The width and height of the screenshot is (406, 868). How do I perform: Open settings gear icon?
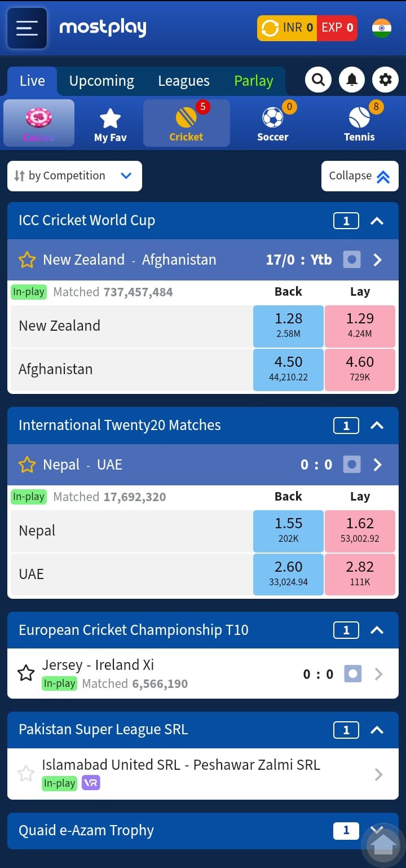[x=386, y=80]
